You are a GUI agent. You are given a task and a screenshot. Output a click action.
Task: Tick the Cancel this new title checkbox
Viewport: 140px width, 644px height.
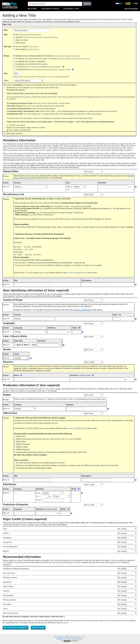pyautogui.click(x=4, y=133)
